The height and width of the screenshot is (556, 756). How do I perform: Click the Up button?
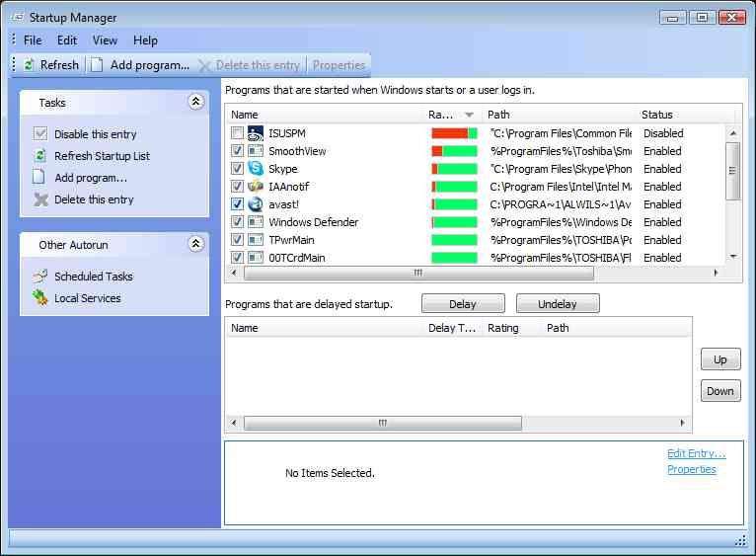tap(720, 359)
